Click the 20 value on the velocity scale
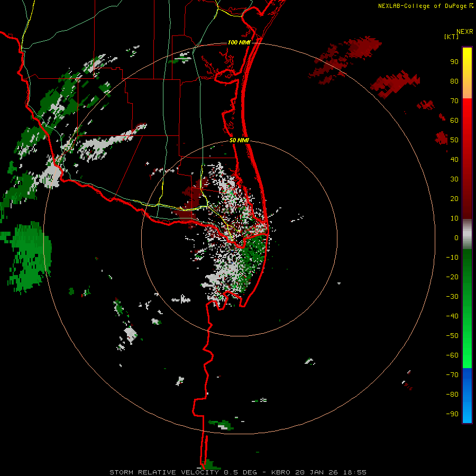This screenshot has height=476, width=476. tap(454, 199)
